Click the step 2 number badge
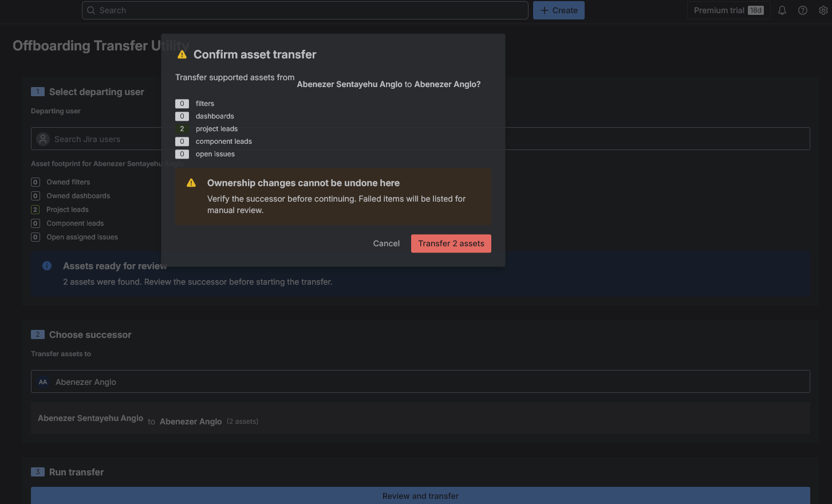This screenshot has width=832, height=504. tap(38, 334)
